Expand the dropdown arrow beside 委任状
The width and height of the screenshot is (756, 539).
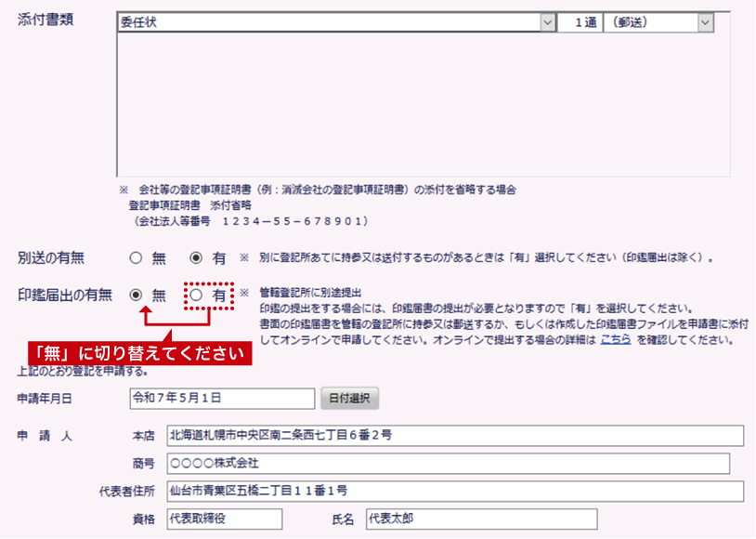click(548, 23)
